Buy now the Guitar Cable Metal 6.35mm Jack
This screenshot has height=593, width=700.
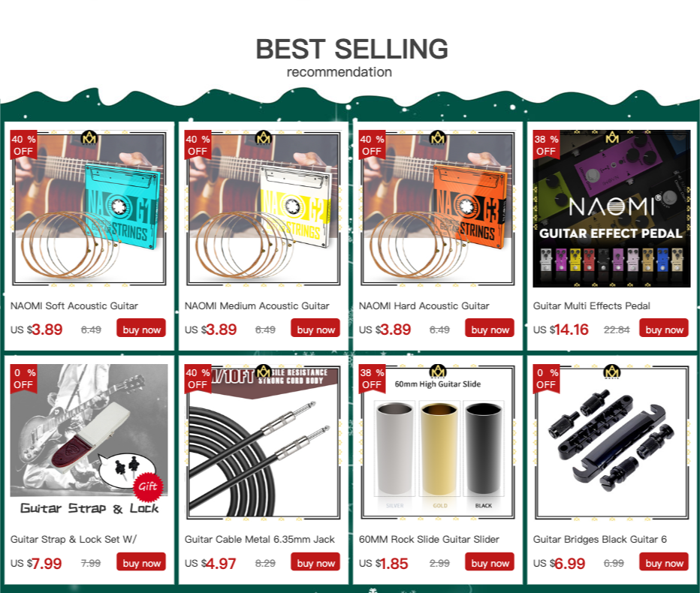pyautogui.click(x=315, y=563)
